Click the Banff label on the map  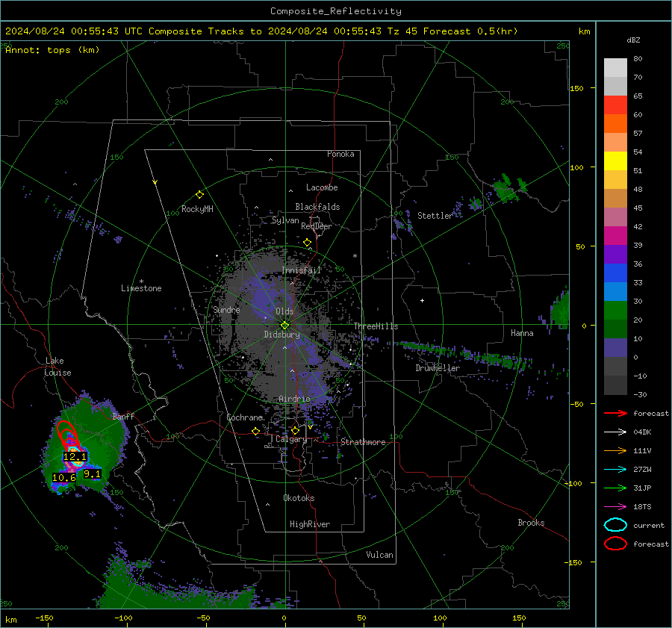point(123,416)
